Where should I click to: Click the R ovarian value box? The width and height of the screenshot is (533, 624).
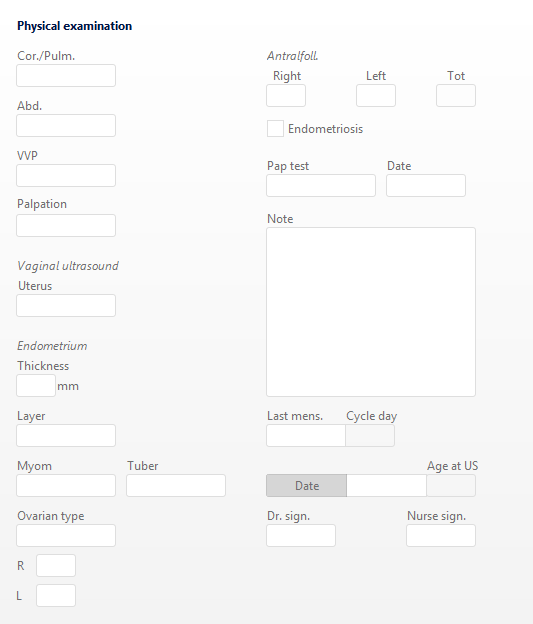click(56, 566)
